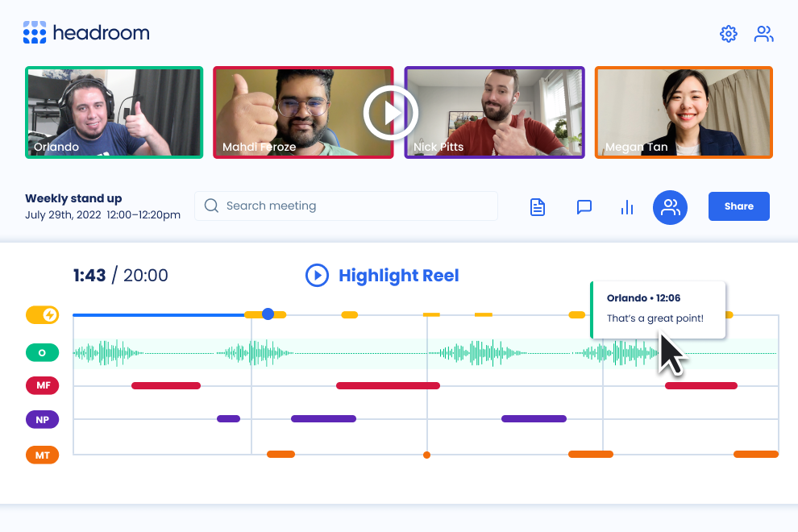Toggle the yellow lightning highlights switch
The image size is (798, 532).
pyautogui.click(x=42, y=315)
